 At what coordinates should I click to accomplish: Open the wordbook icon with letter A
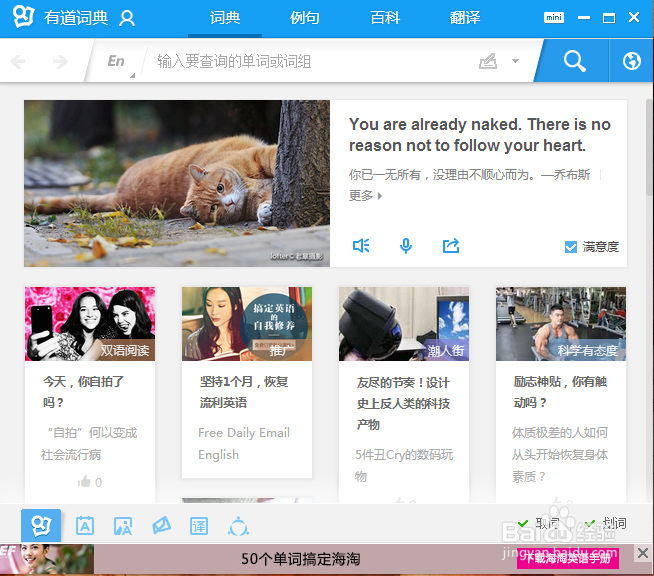point(85,526)
